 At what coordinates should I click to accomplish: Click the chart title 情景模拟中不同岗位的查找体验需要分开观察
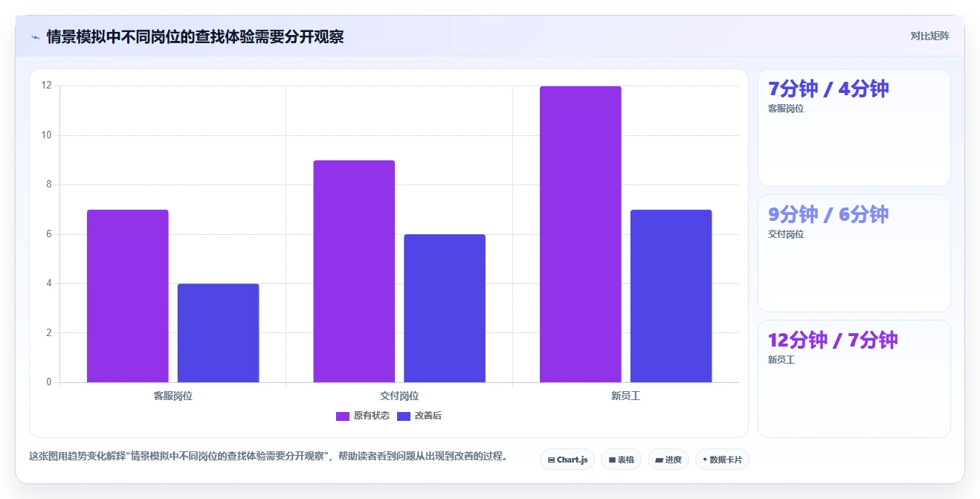196,36
